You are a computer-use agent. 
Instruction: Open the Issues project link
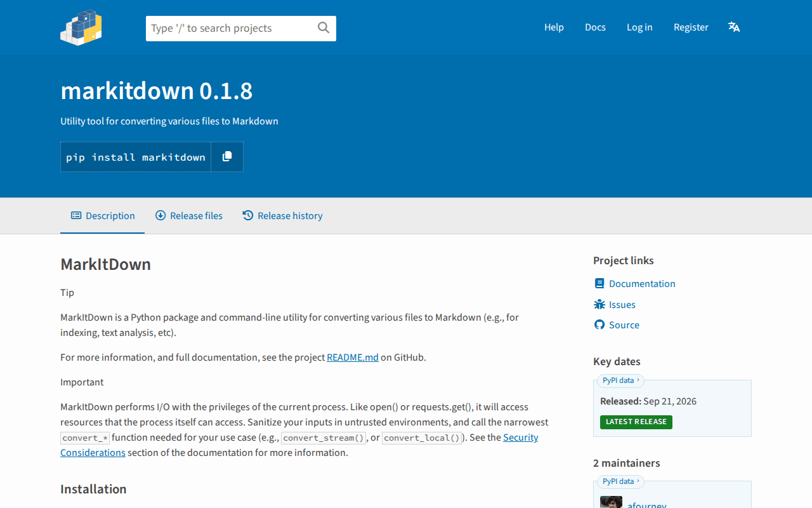point(622,305)
